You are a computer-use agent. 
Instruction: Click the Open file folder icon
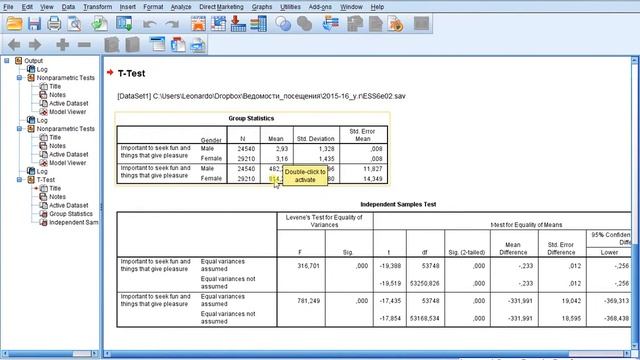pos(14,24)
